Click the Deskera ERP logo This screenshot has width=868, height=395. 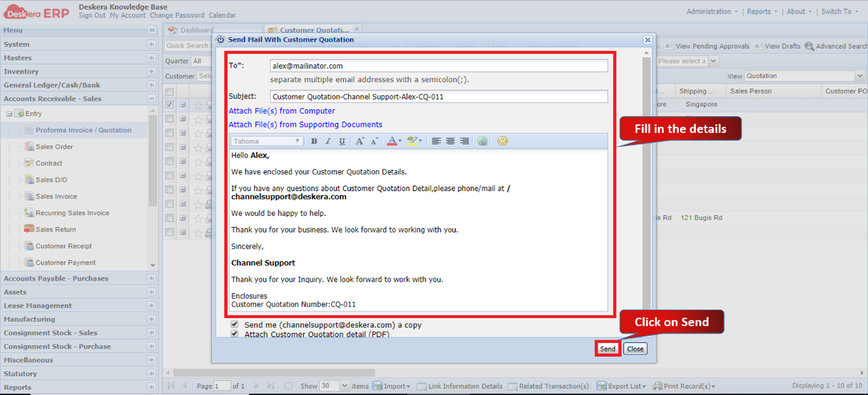(x=36, y=11)
